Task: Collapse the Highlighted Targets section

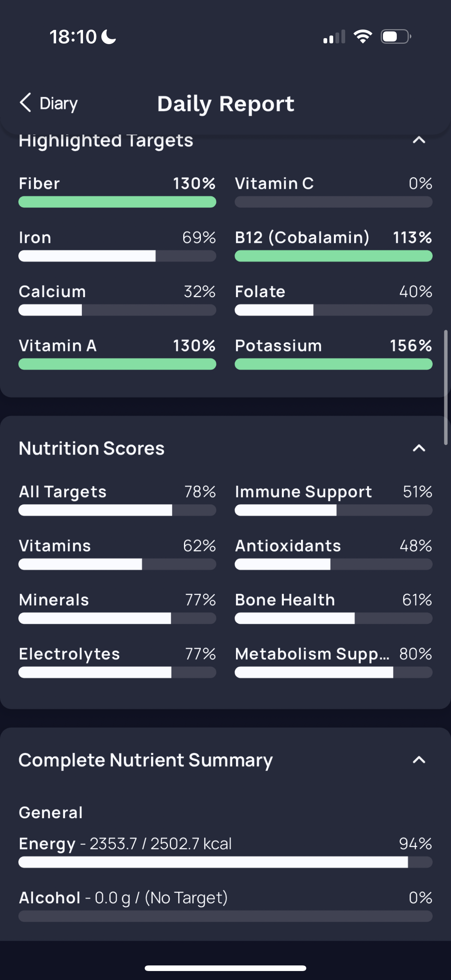Action: tap(418, 140)
